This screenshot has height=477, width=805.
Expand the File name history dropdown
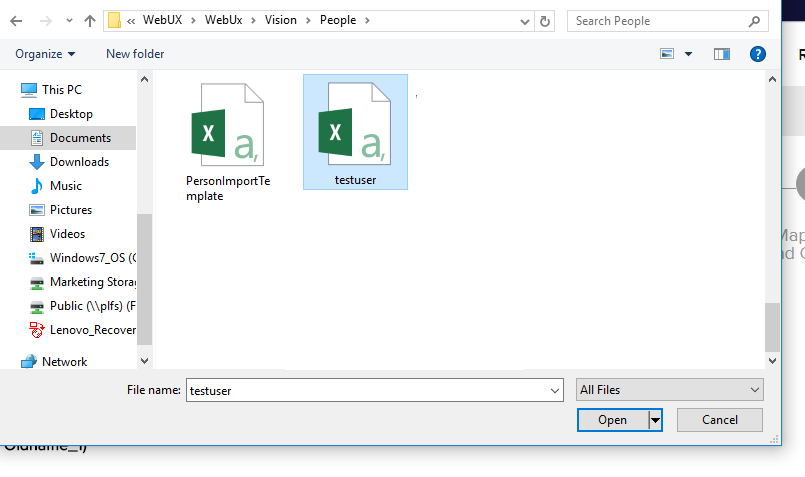click(555, 391)
